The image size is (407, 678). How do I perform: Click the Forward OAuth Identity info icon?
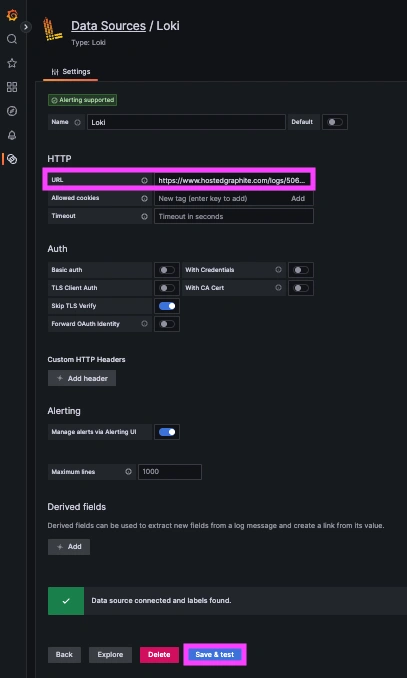[x=144, y=323]
